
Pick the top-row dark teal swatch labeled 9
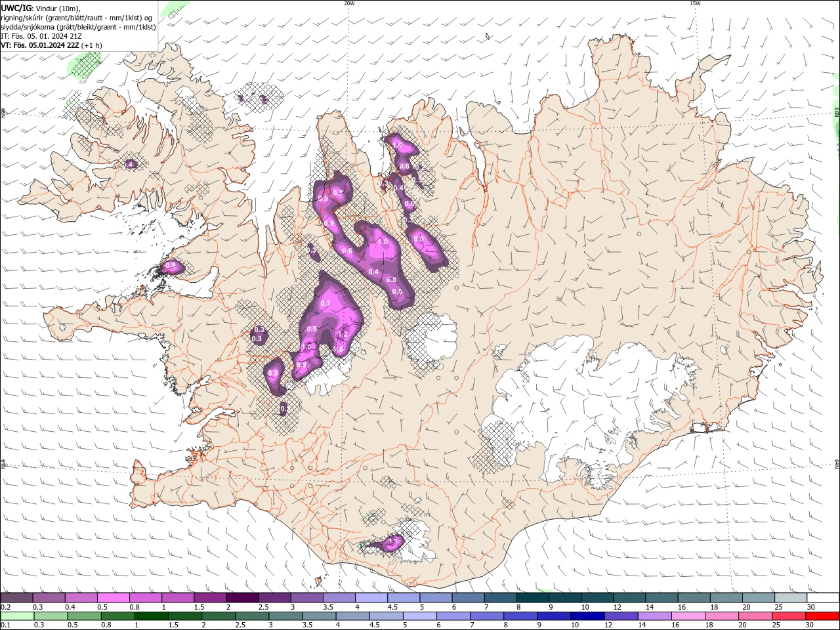565,598
